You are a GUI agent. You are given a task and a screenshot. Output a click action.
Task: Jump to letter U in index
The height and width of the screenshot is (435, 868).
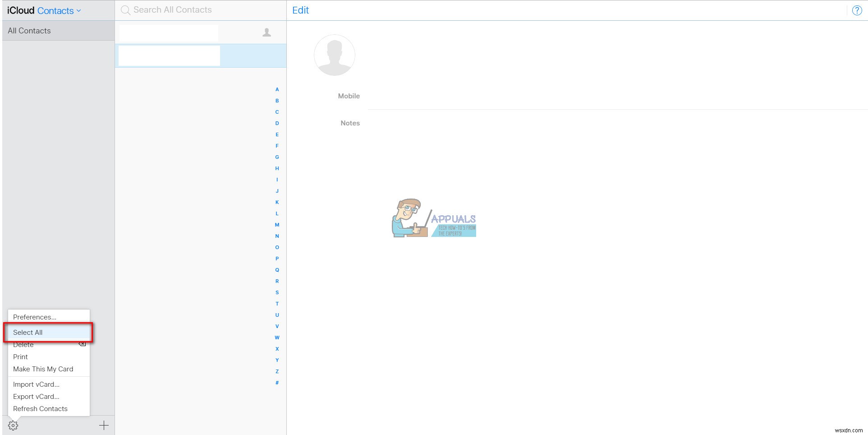coord(277,315)
